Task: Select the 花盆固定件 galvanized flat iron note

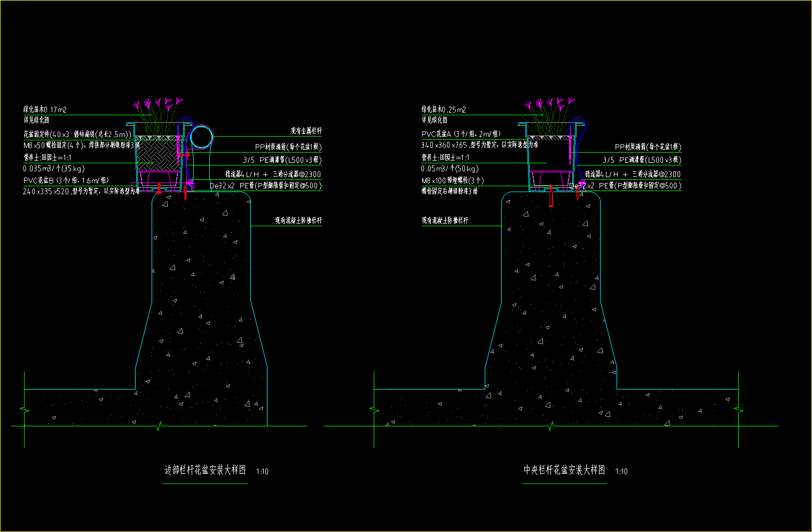Action: point(77,134)
